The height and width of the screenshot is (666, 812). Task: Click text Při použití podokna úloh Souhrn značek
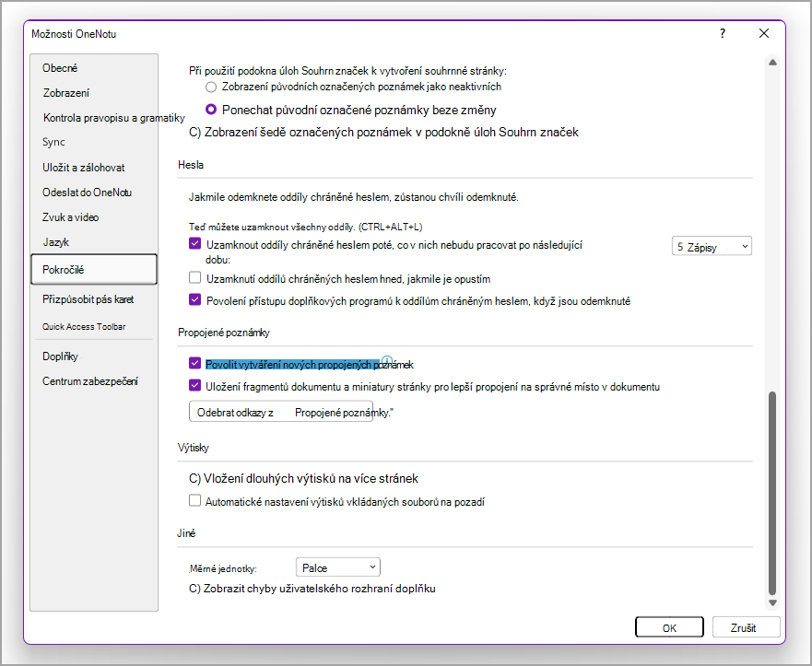click(347, 71)
